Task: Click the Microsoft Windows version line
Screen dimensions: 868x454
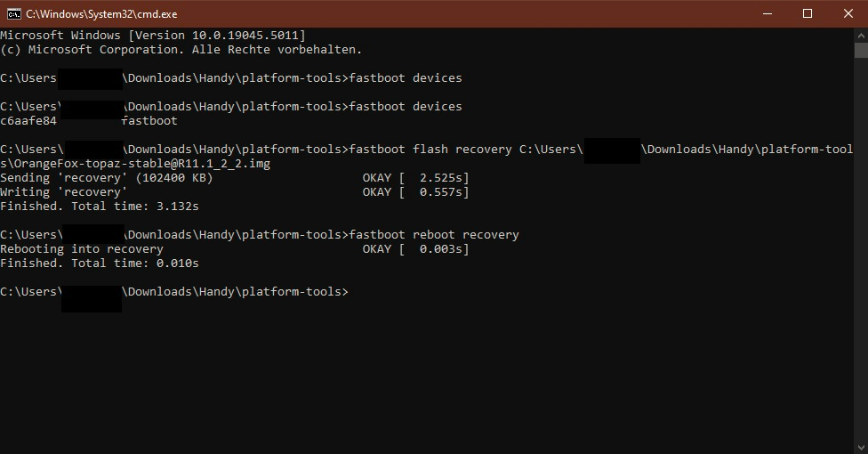Action: coord(152,36)
